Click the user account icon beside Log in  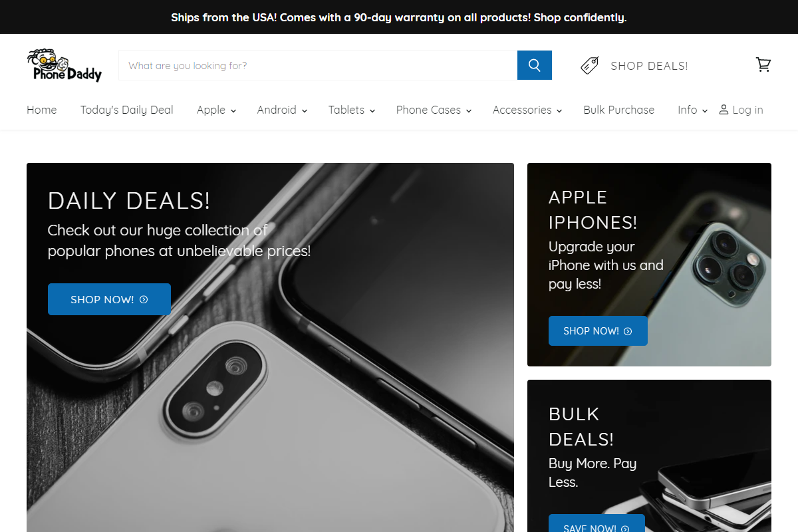(x=724, y=110)
